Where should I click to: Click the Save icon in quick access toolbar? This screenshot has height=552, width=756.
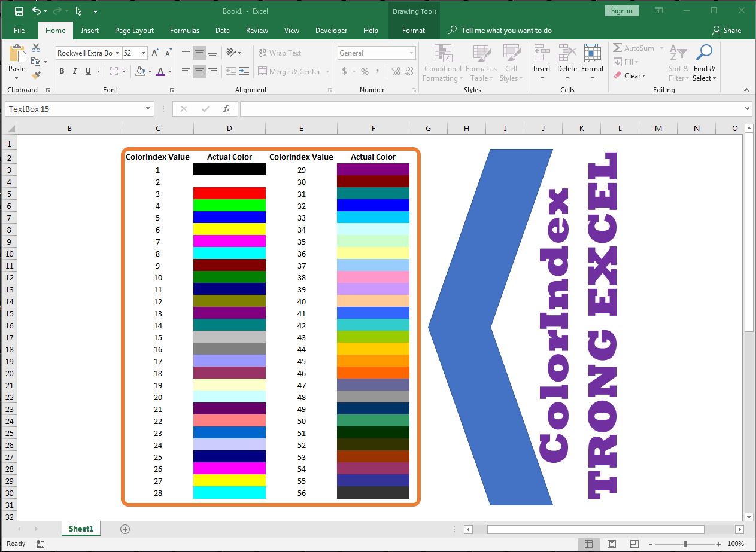pos(19,11)
